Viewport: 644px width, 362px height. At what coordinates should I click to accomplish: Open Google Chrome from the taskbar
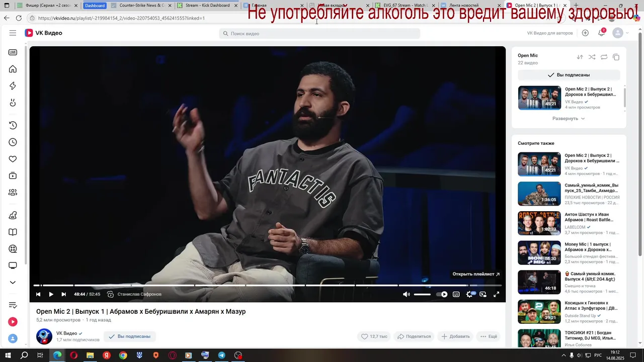click(123, 355)
